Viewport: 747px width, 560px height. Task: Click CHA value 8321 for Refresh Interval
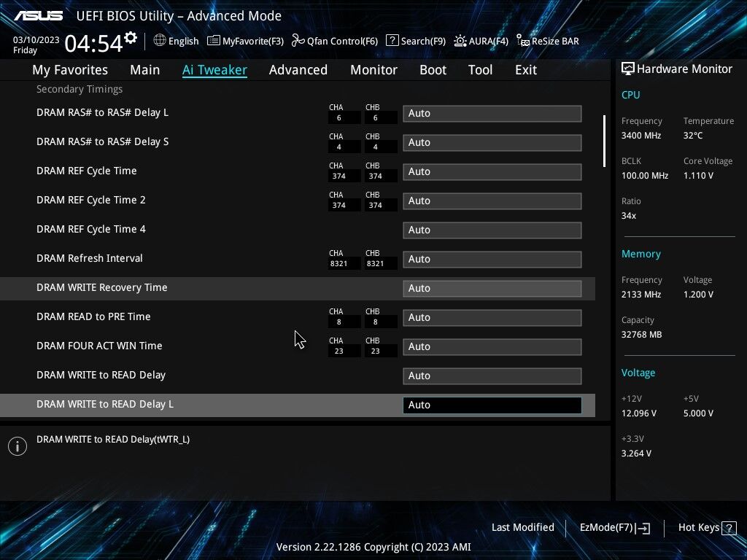pyautogui.click(x=338, y=264)
